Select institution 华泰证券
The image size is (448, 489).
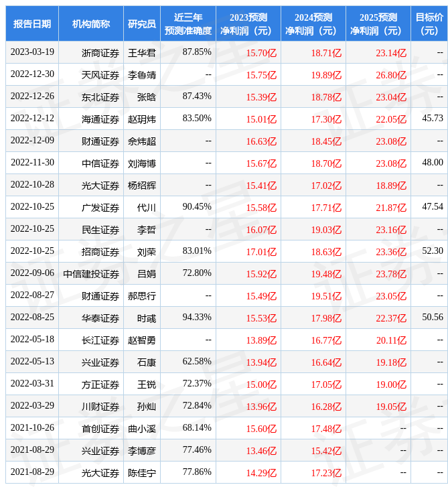(100, 318)
